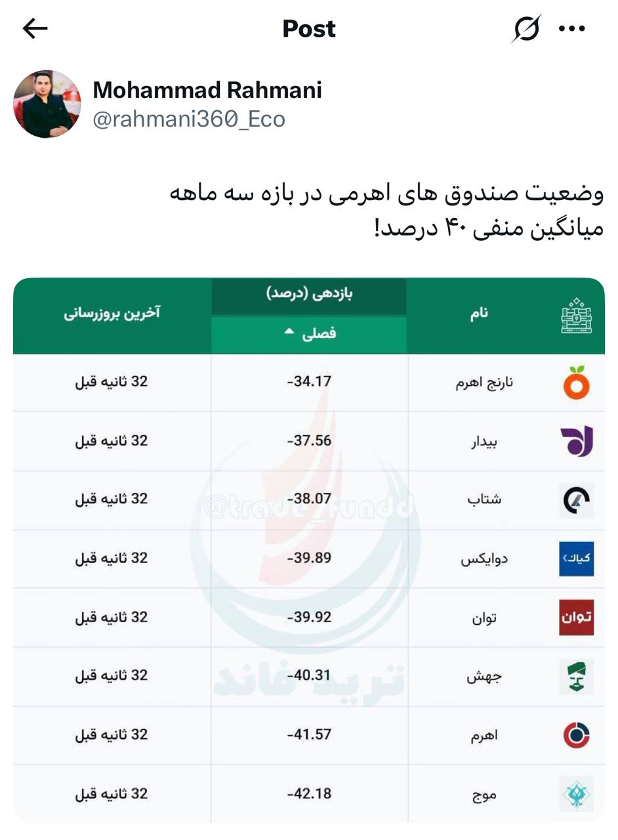Click the Ahrom fund circular logo
Screen dimensions: 618x840
click(577, 735)
